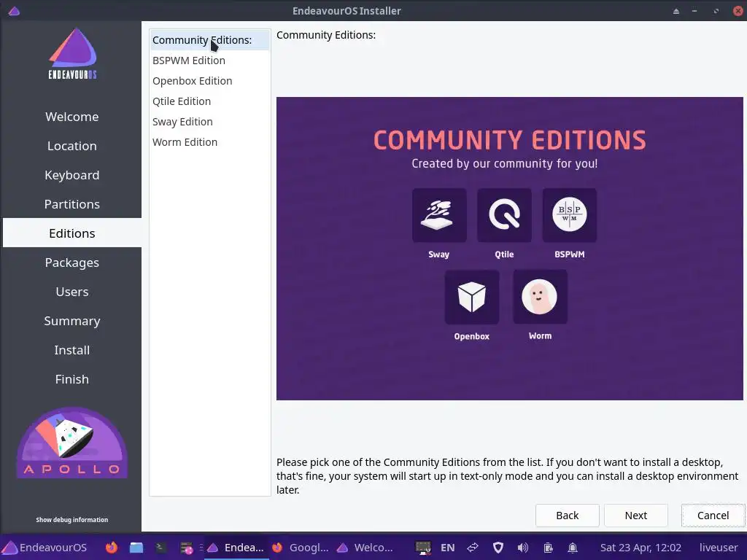Choose Openbox Edition from the list

tap(209, 81)
